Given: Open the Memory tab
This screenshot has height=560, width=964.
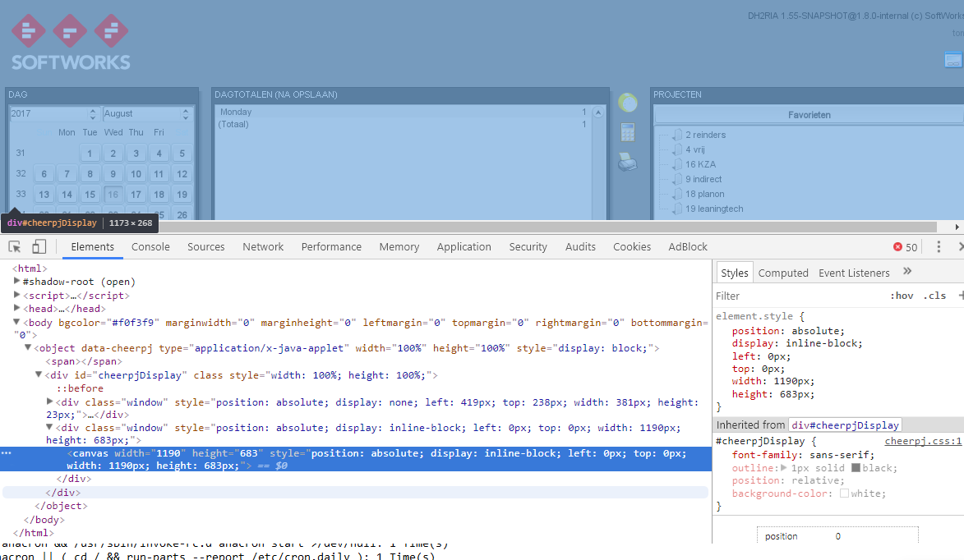Looking at the screenshot, I should coord(399,247).
